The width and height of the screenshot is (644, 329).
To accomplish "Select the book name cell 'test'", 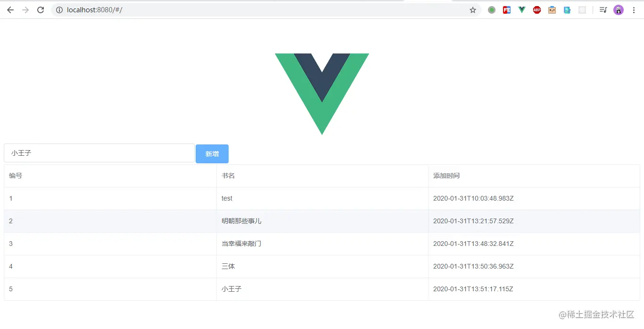I will [x=322, y=198].
